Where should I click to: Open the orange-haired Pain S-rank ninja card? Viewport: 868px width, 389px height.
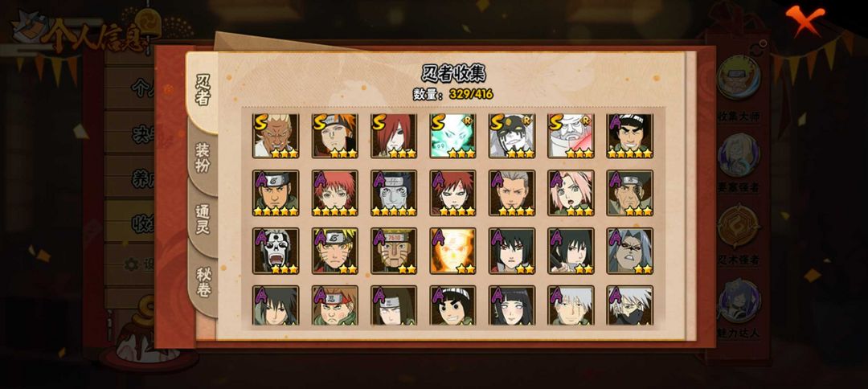point(335,136)
